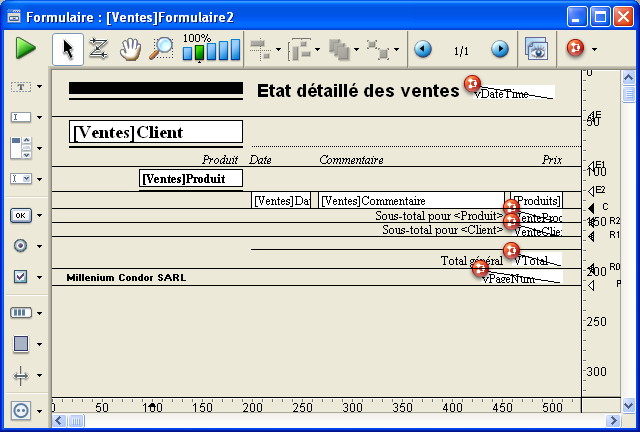Open dropdown next to red badge icon
Viewport: 640px width, 432px height.
(595, 49)
